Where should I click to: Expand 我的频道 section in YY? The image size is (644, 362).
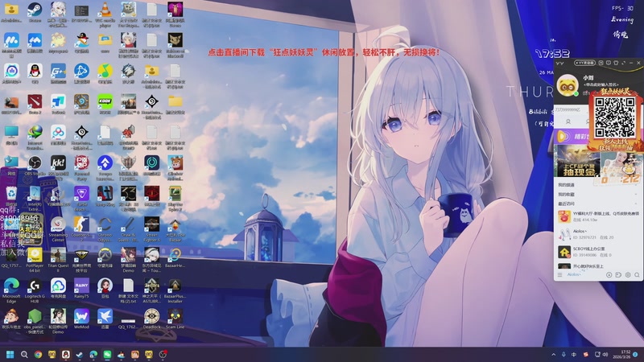pyautogui.click(x=597, y=185)
